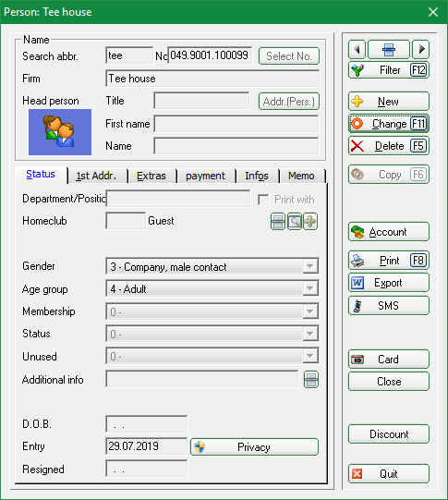Viewport: 448px width, 500px height.
Task: Click the Account button
Action: pyautogui.click(x=389, y=232)
